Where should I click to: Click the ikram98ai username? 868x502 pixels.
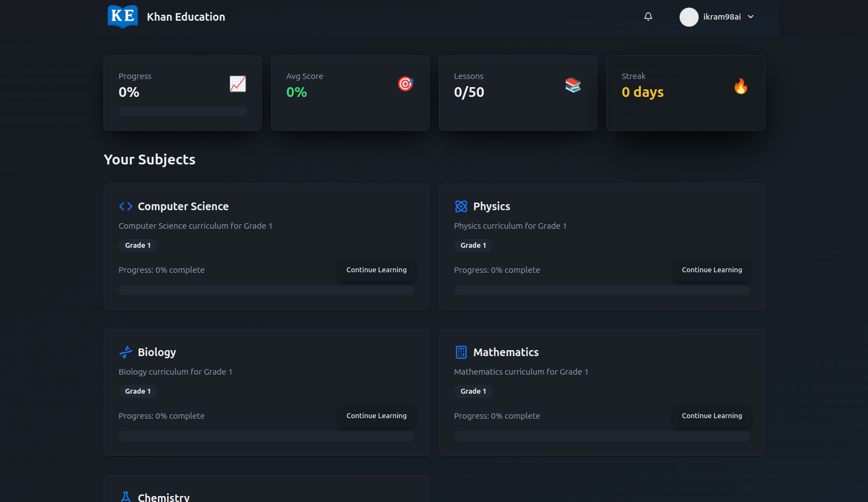(722, 17)
